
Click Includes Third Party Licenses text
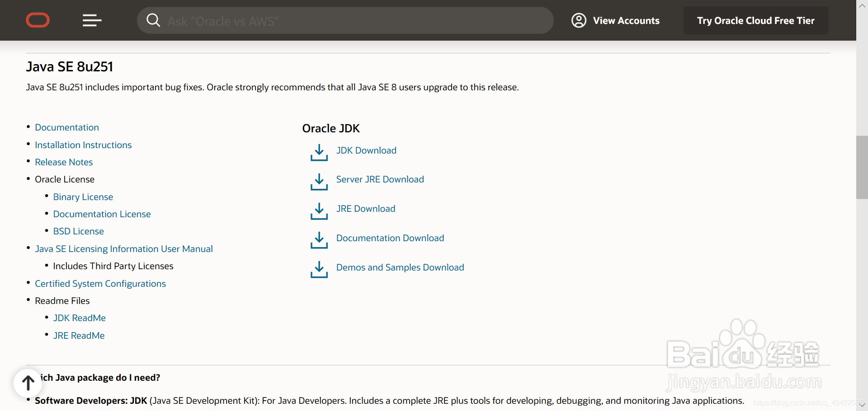click(113, 266)
